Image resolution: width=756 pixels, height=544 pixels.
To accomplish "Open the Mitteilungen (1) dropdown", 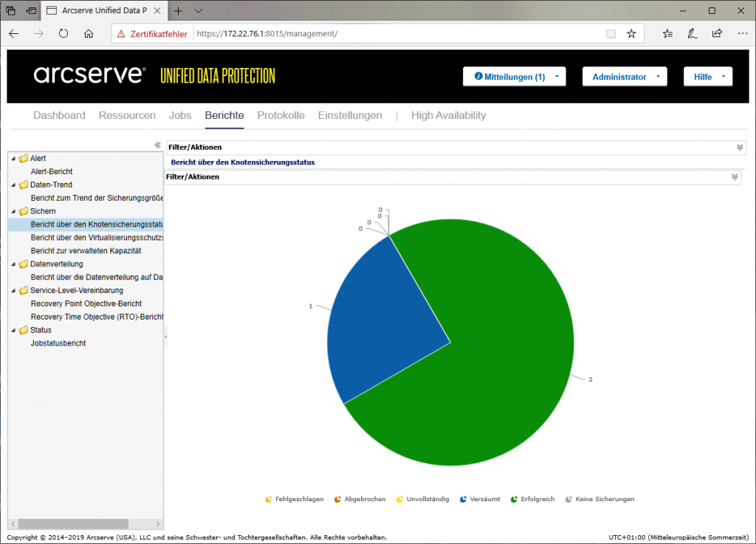I will coord(514,77).
